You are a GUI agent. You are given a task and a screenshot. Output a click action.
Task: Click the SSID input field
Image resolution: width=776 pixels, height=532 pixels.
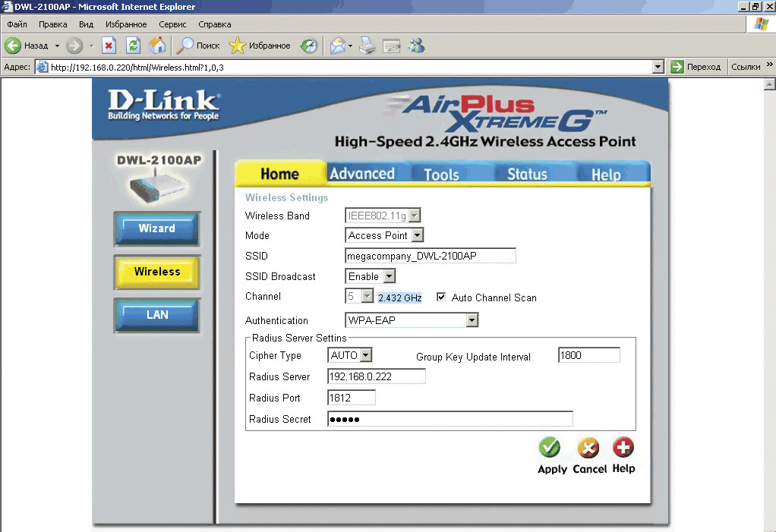430,256
